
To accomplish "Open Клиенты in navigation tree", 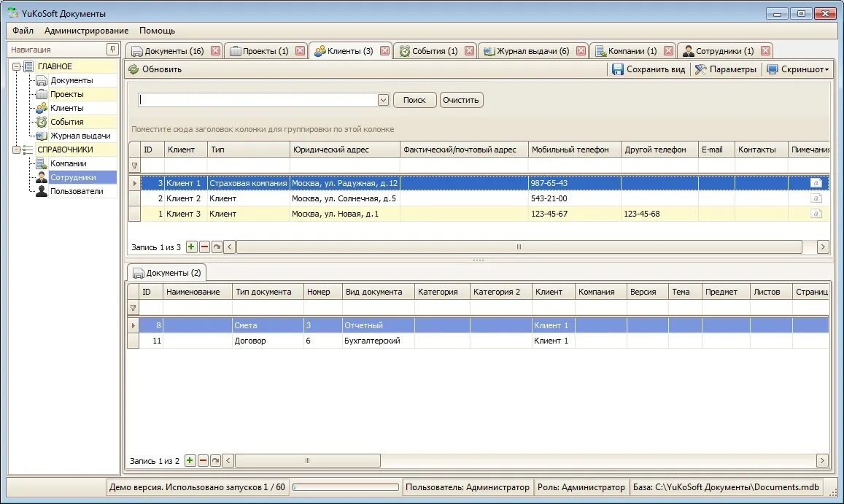I will (66, 108).
